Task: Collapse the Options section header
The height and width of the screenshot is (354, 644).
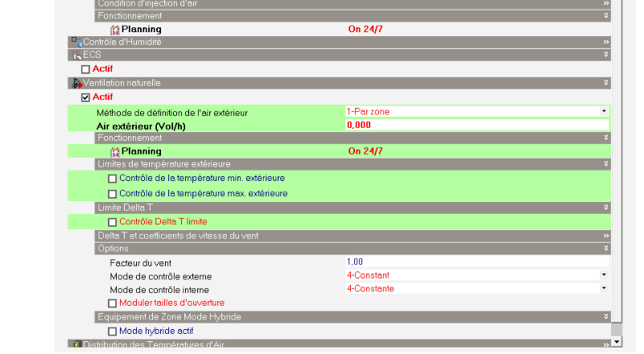Action: [x=605, y=249]
